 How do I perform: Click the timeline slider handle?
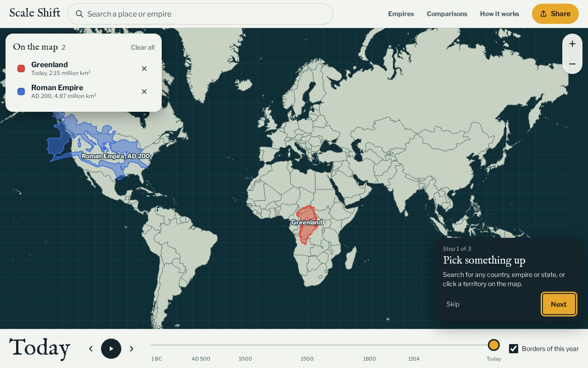point(494,345)
